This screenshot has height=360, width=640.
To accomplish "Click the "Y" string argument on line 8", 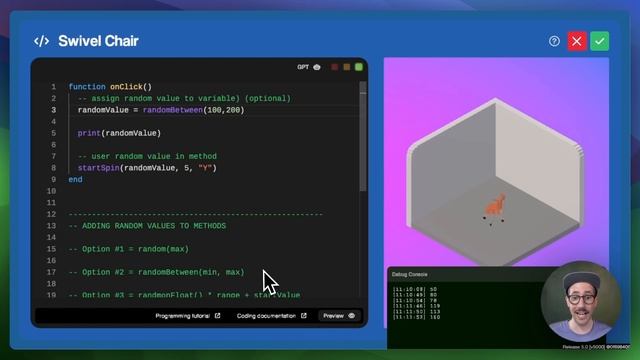I will 205,168.
